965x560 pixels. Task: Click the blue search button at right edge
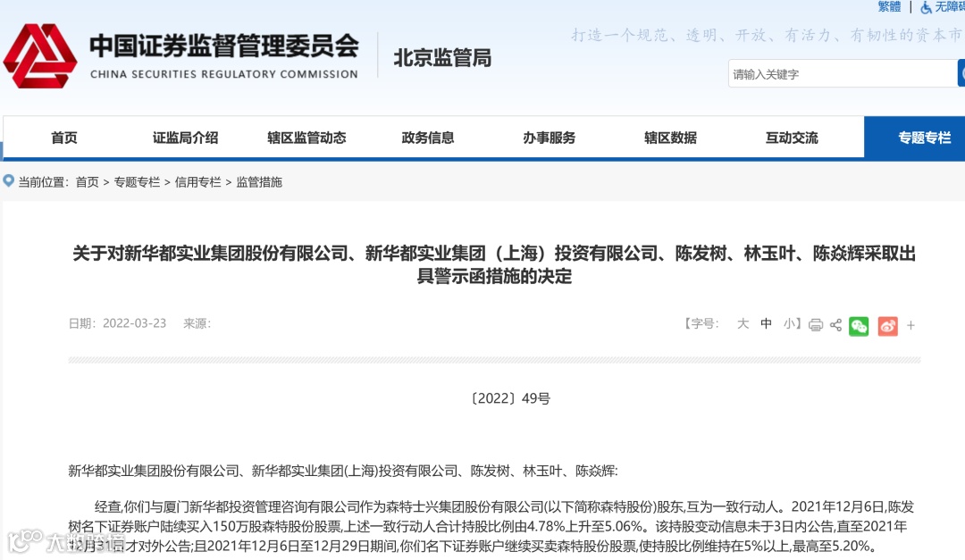pyautogui.click(x=961, y=73)
